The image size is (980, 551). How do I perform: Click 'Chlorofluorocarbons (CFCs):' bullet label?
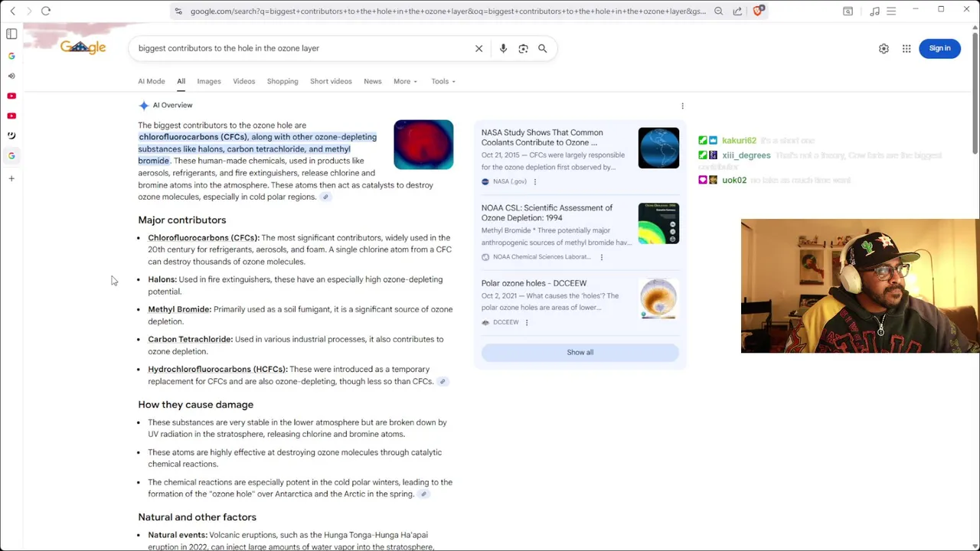point(204,238)
